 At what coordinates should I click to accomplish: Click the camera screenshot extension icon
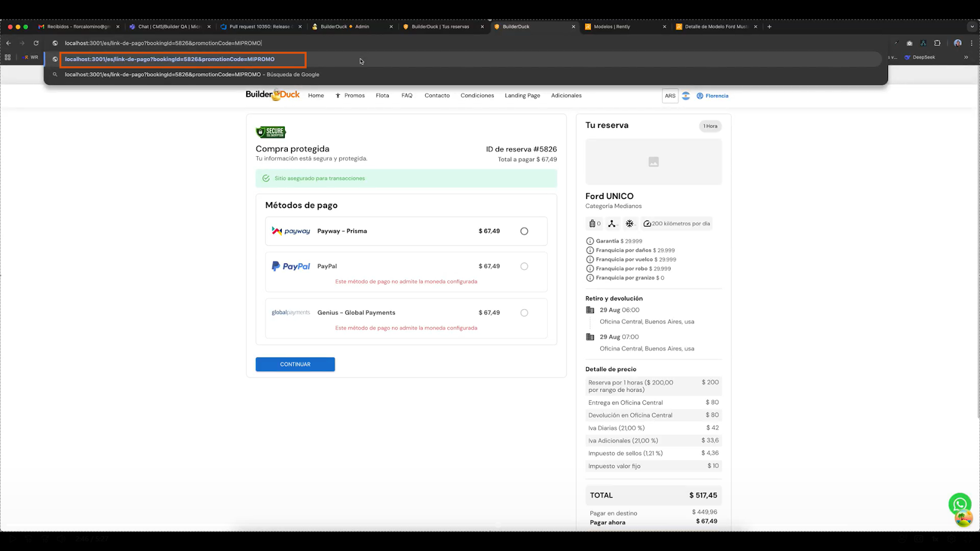910,43
